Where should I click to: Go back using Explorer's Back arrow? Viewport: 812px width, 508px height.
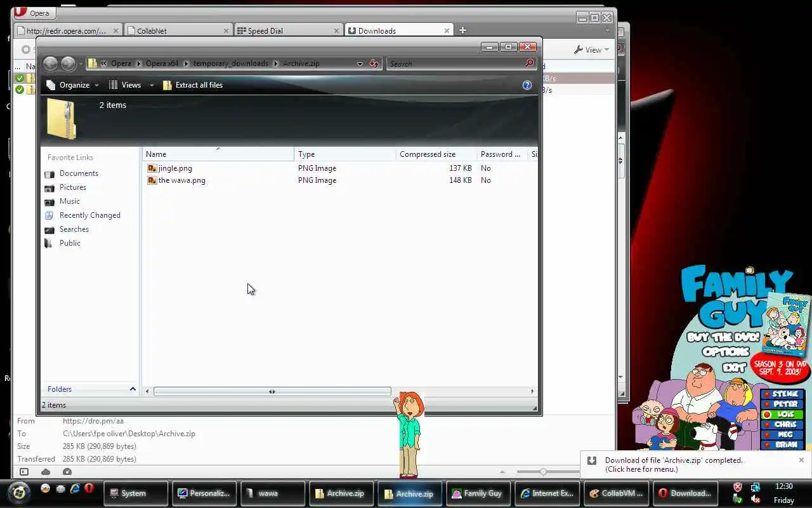[x=50, y=63]
